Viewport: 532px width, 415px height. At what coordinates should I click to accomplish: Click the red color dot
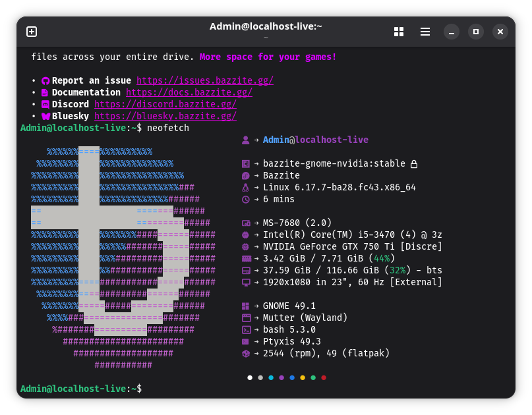pyautogui.click(x=324, y=377)
